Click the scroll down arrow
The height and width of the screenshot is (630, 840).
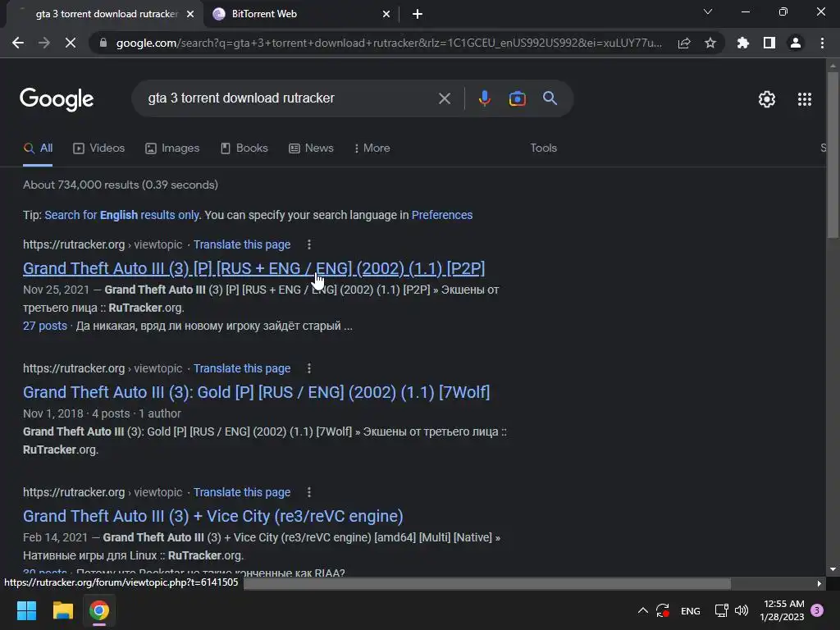[x=833, y=569]
